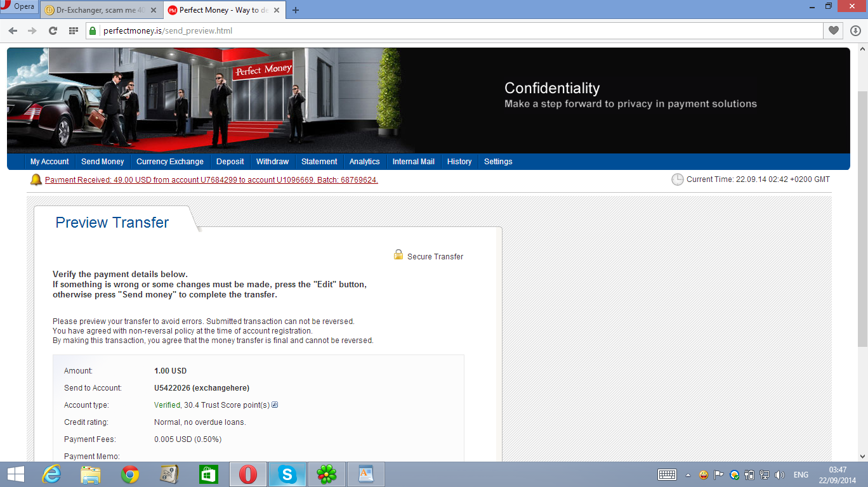Launch Internet Explorer from the taskbar
868x487 pixels.
click(51, 474)
